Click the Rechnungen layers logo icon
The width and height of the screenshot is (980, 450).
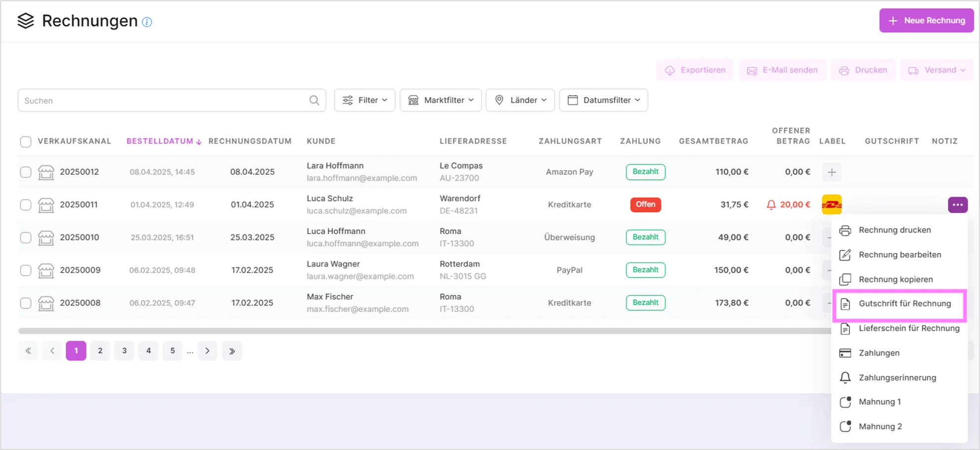[26, 21]
